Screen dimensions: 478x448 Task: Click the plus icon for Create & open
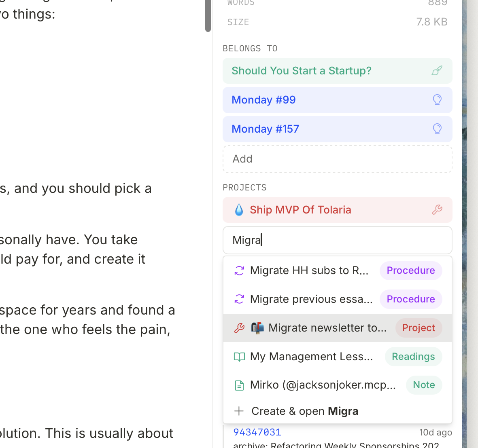point(239,411)
